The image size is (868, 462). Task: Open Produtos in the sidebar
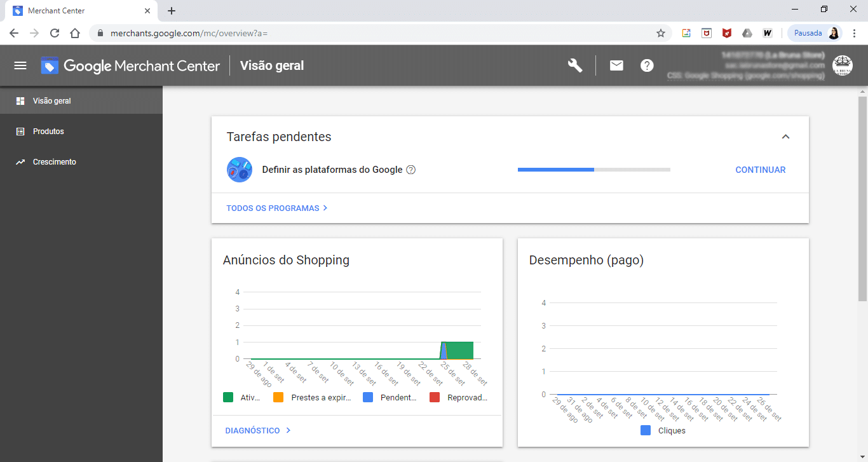pos(81,132)
